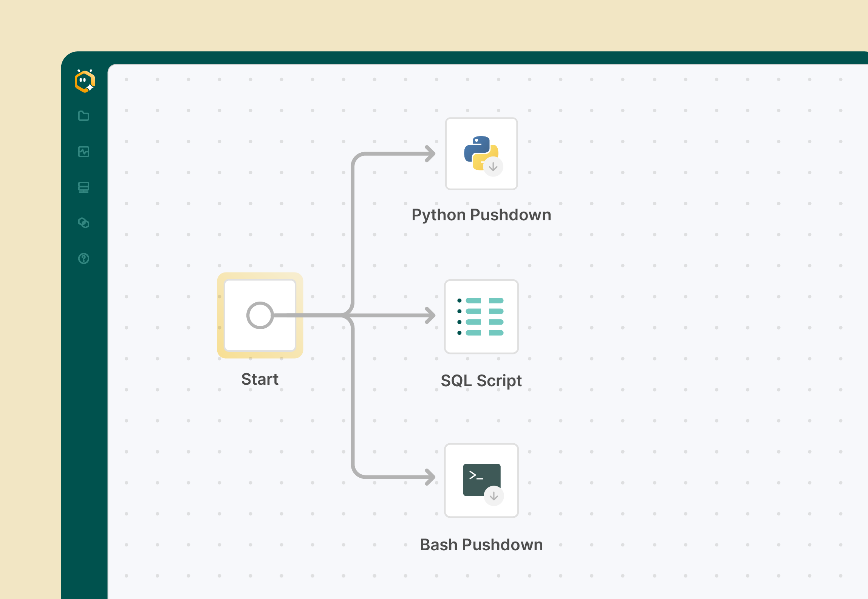Select the Python Pushdown label text
Viewport: 868px width, 599px height.
click(x=481, y=214)
